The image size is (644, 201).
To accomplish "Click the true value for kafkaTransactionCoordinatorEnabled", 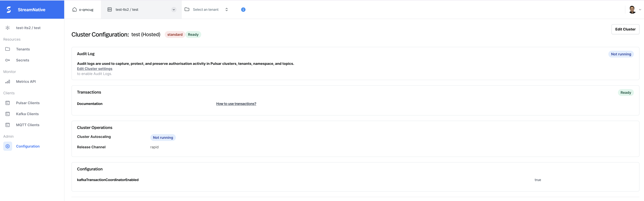I will [538, 180].
